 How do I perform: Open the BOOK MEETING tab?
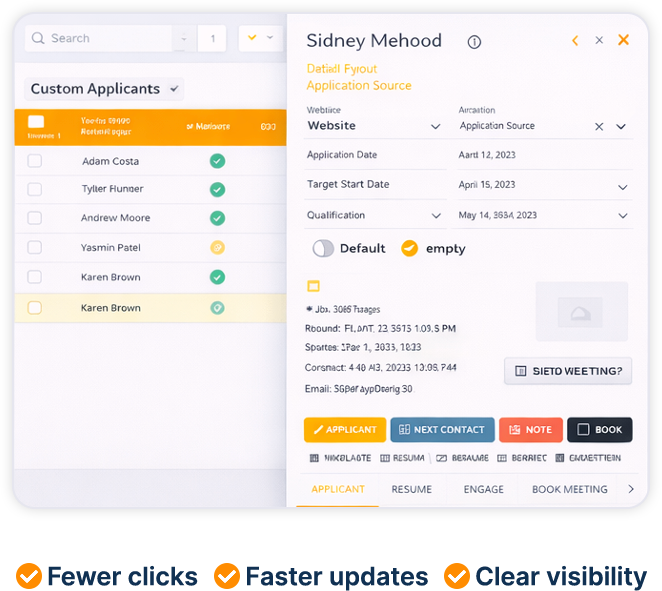coord(569,489)
